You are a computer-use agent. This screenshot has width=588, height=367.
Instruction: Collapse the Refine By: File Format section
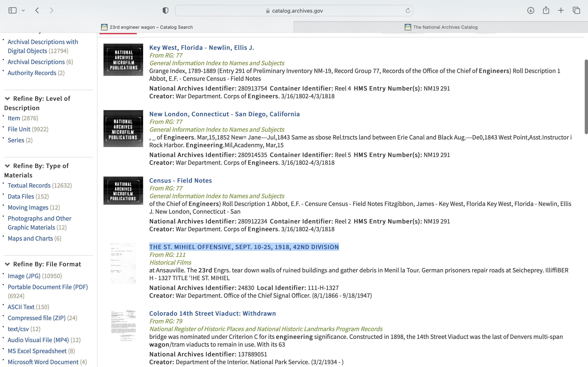click(x=7, y=264)
